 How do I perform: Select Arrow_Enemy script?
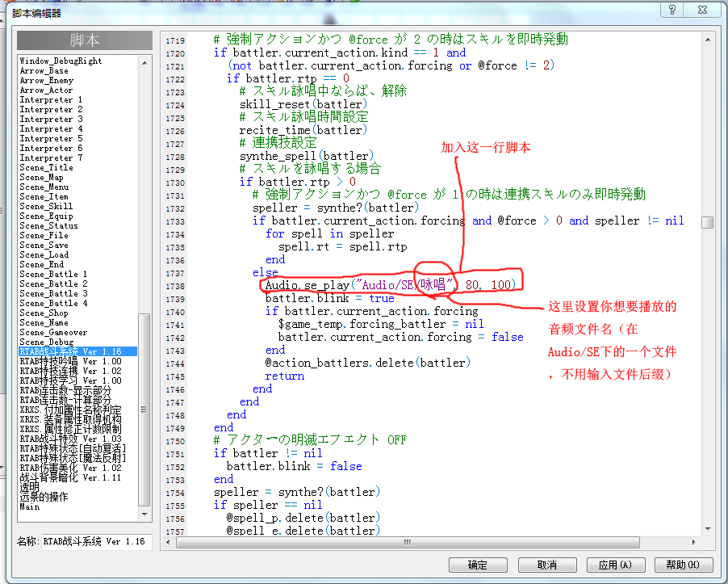coord(47,81)
